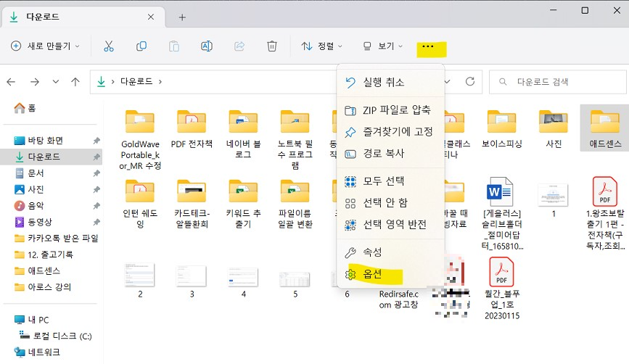Open the 정렬 sort dropdown
The width and height of the screenshot is (629, 364).
321,46
